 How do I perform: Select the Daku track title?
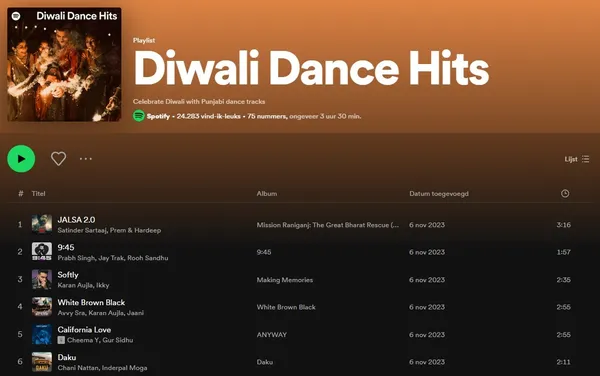[x=67, y=358]
